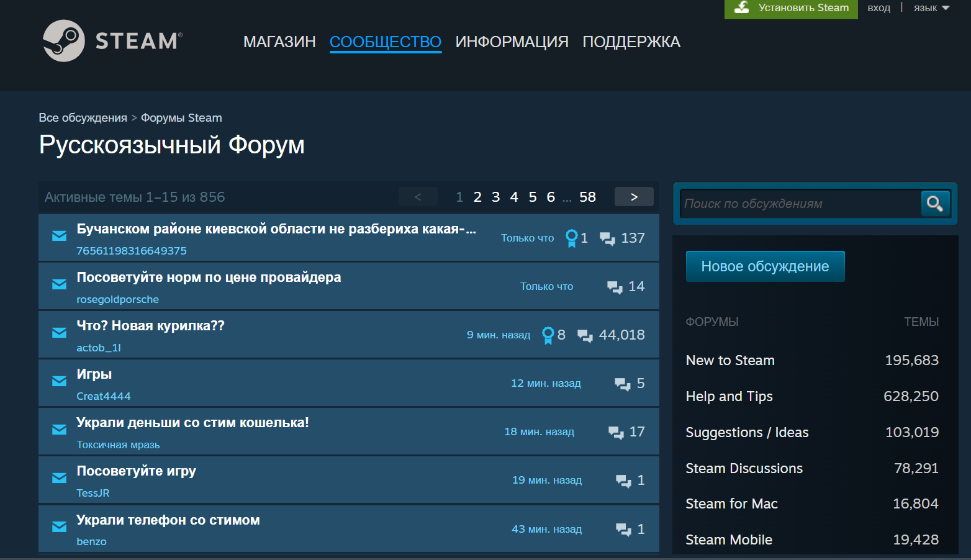Open topic Украли деньши со стим кошелька!
This screenshot has height=560, width=971.
192,423
